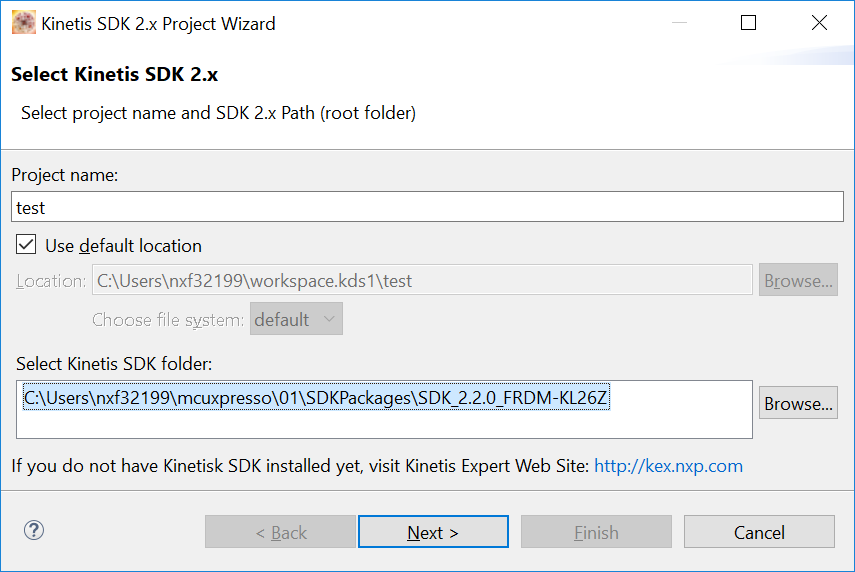Click the Select Kinetis SDK 2.x heading
The height and width of the screenshot is (572, 855).
pyautogui.click(x=114, y=75)
